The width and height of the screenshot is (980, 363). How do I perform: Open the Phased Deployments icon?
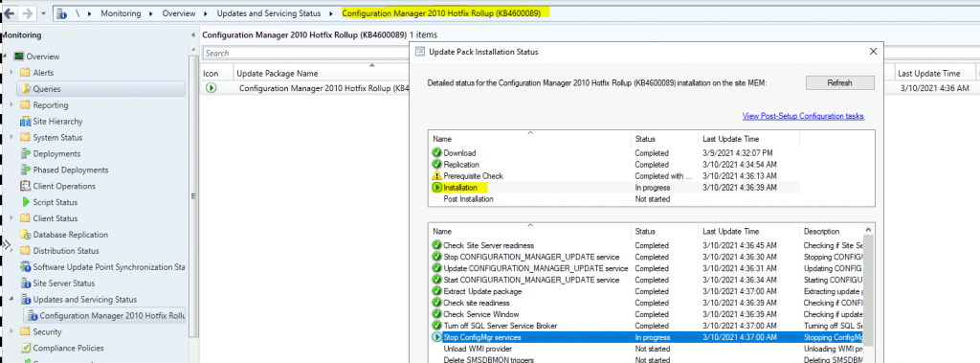click(25, 170)
